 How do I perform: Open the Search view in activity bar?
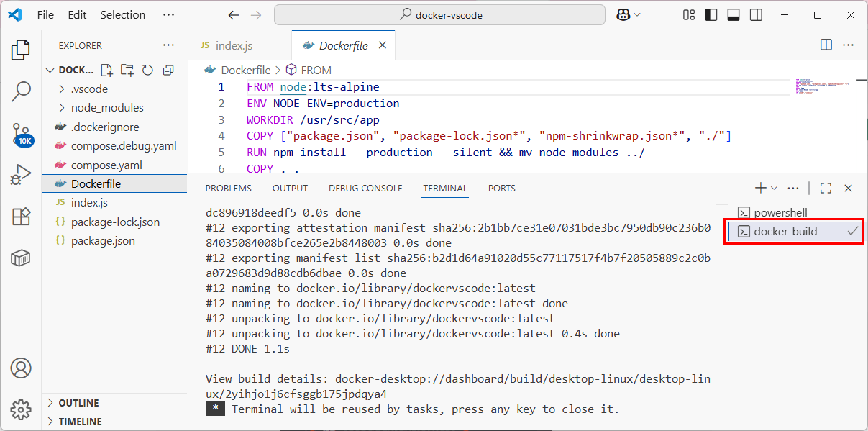coord(21,91)
